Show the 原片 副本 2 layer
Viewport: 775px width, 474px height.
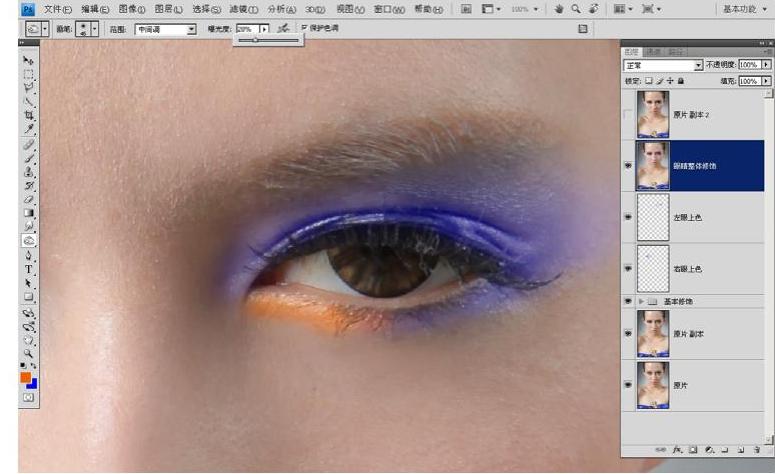click(x=628, y=115)
